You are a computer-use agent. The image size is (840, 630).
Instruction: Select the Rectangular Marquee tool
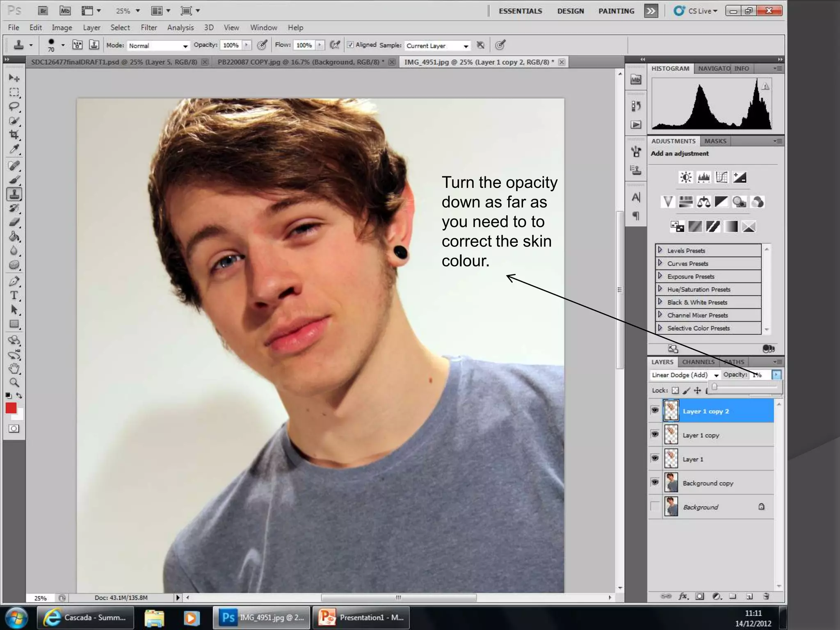pyautogui.click(x=14, y=92)
